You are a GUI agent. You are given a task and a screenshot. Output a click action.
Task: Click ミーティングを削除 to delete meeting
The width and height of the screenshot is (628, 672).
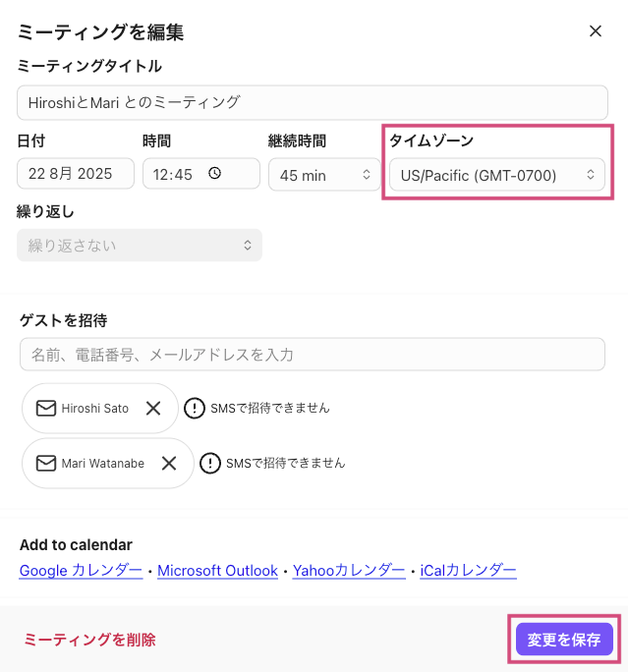pyautogui.click(x=89, y=640)
